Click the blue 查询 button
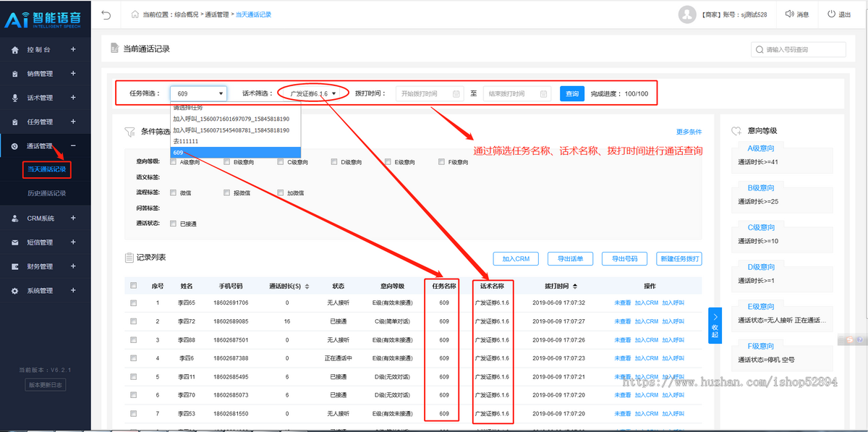 tap(572, 94)
